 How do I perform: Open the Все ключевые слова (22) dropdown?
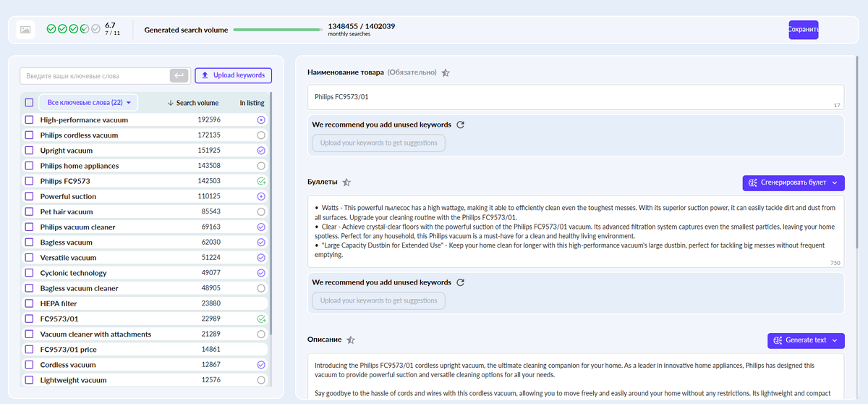point(88,103)
